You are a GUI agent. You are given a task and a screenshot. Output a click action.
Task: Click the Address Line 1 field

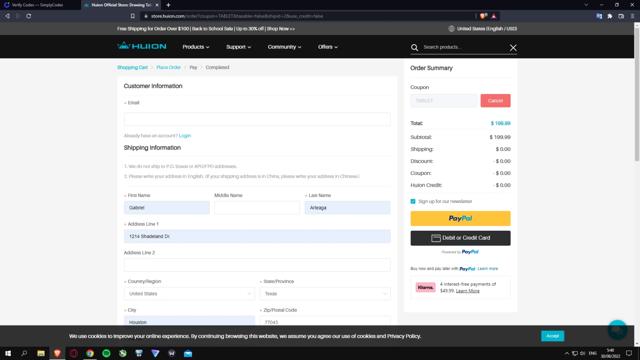pos(257,236)
